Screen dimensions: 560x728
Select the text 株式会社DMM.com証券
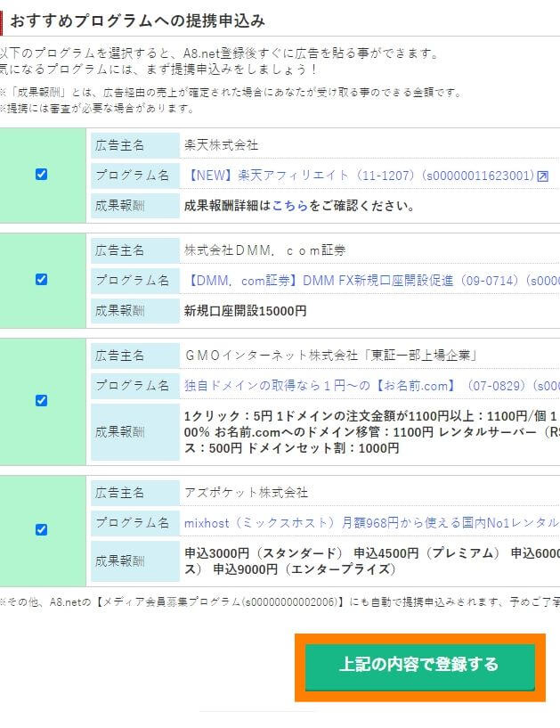coord(265,250)
